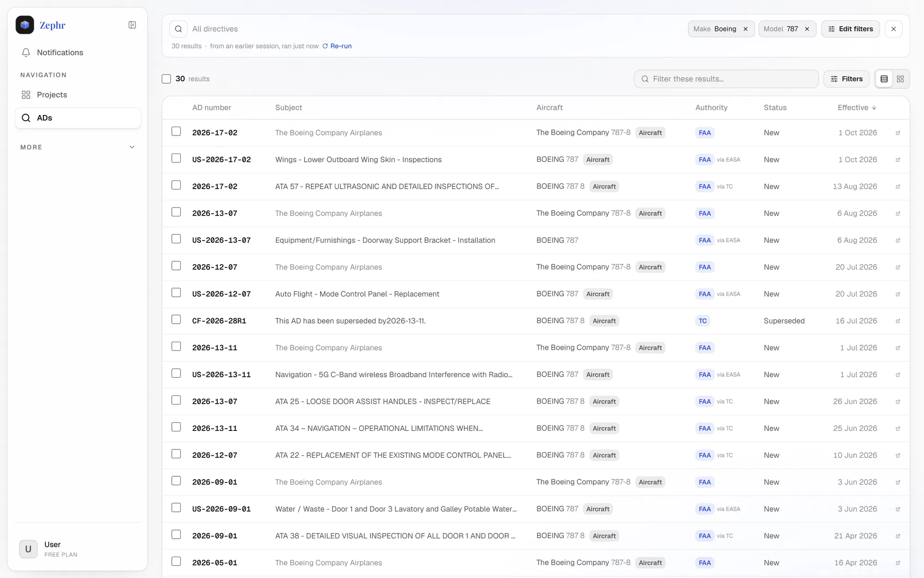
Task: Open external link for US-2026-13-07 row
Action: (898, 240)
